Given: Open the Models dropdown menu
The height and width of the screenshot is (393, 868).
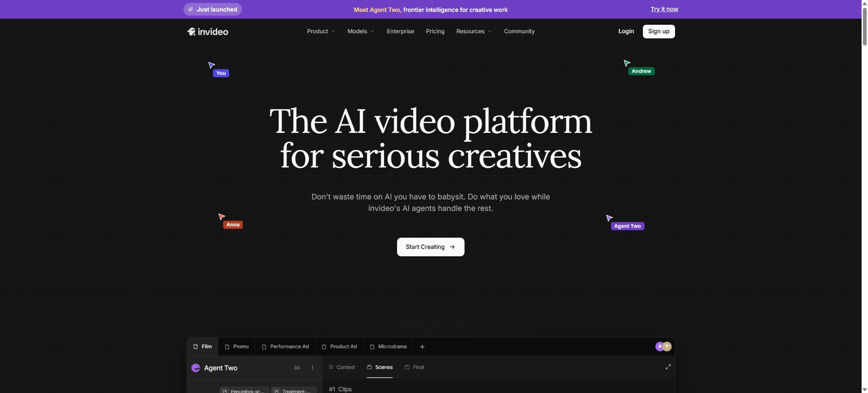Looking at the screenshot, I should click(361, 31).
